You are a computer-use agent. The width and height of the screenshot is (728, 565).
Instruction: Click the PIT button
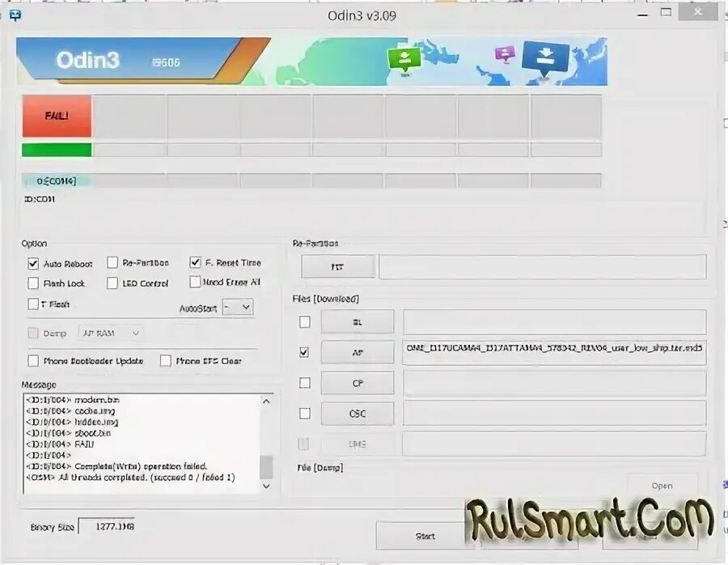click(x=337, y=266)
